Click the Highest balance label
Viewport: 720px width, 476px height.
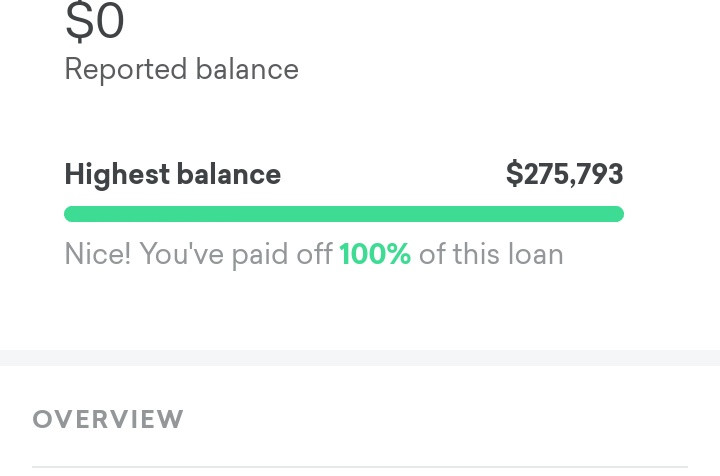coord(172,174)
